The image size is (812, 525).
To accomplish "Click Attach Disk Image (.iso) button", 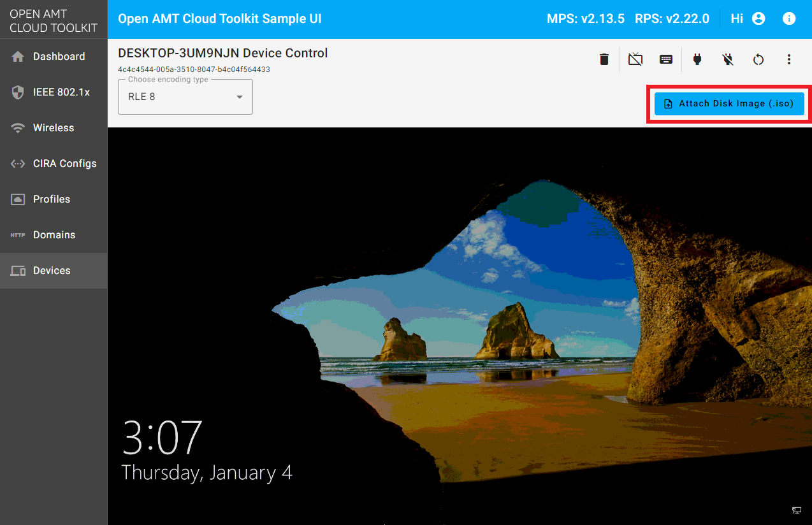I will (x=729, y=103).
